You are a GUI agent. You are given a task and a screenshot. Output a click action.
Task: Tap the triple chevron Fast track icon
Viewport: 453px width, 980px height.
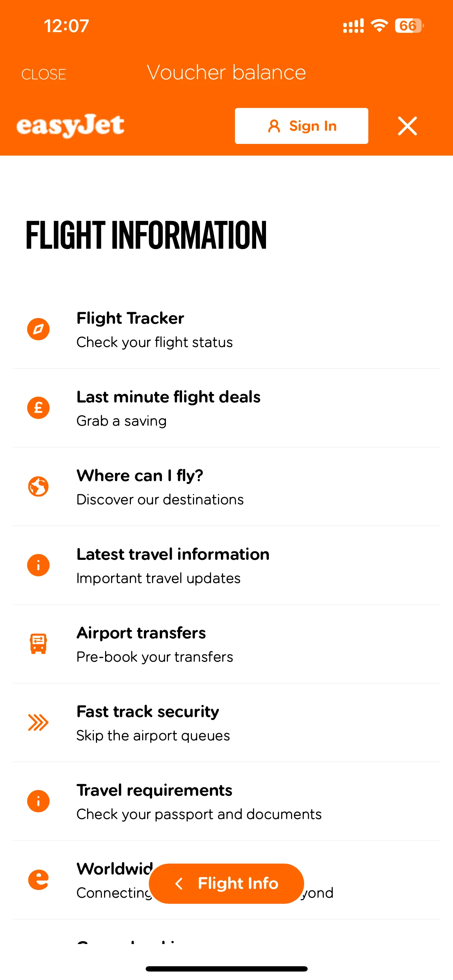(38, 722)
